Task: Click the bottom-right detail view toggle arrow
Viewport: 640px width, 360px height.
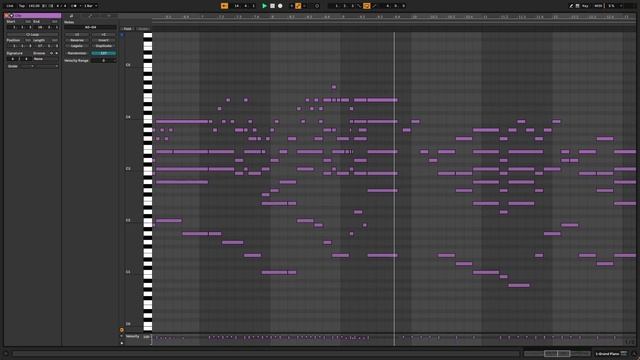Action: [x=634, y=353]
